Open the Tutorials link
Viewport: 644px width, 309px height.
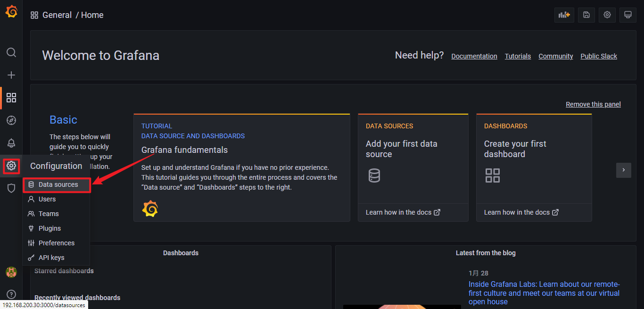(518, 56)
